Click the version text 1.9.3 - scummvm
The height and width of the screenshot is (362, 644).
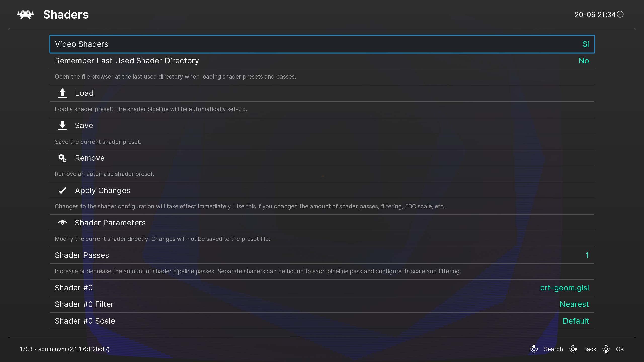(x=64, y=349)
